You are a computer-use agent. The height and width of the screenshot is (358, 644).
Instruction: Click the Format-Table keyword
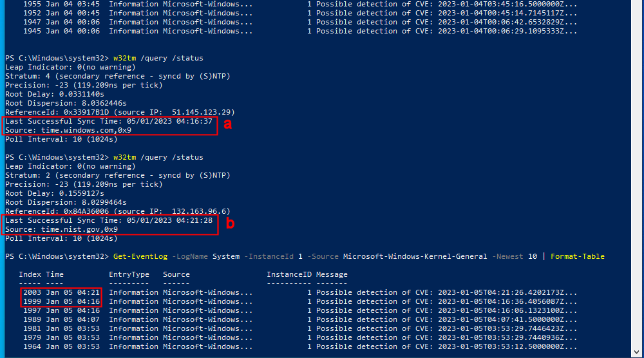click(x=577, y=256)
